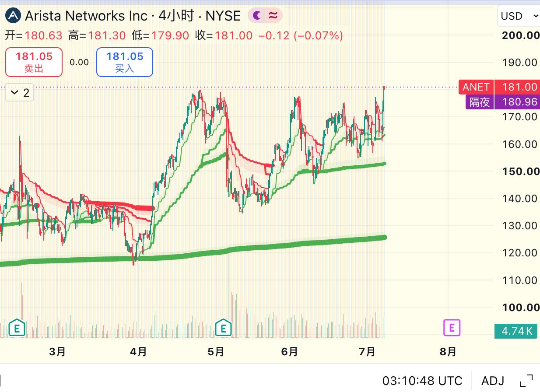Click the 03:10:48 UTC timezone clock
Screen dimensions: 540x392
(422, 381)
